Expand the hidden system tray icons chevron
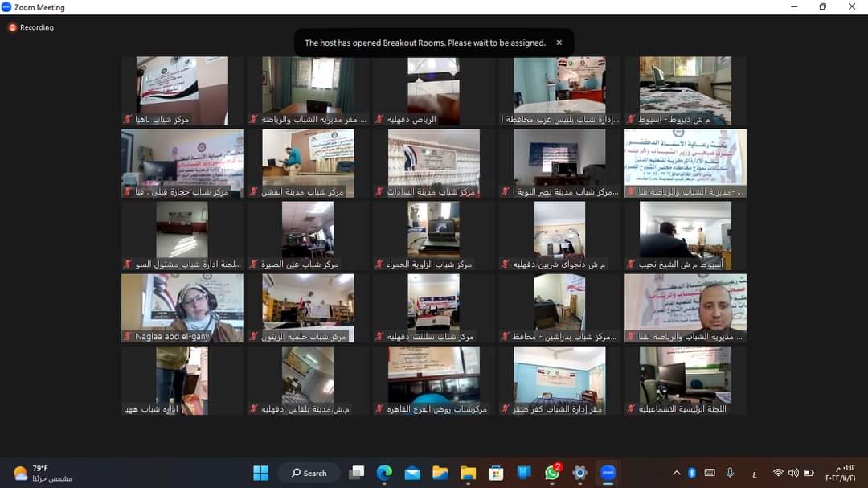The height and width of the screenshot is (488, 868). [676, 473]
